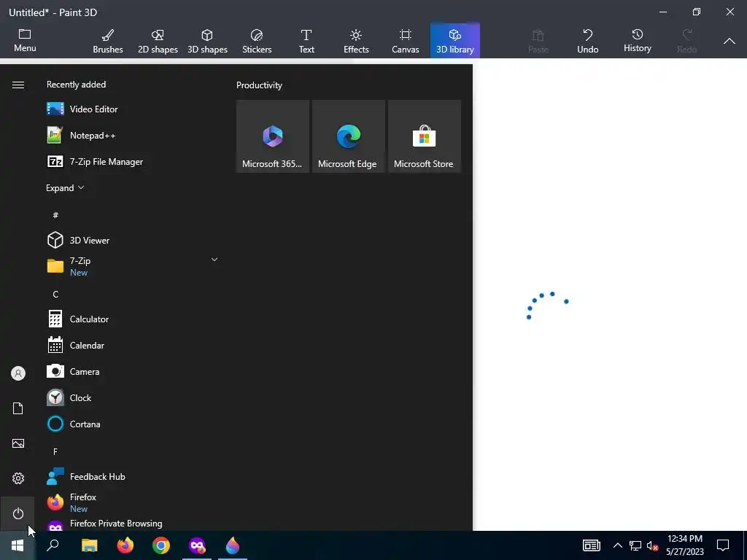747x560 pixels.
Task: Open Google Chrome from the taskbar
Action: (161, 545)
